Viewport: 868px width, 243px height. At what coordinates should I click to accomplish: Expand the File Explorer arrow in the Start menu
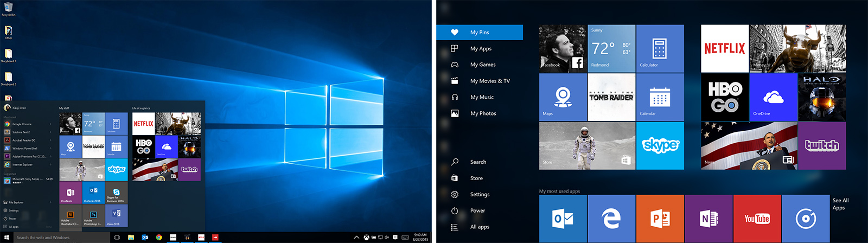pyautogui.click(x=50, y=202)
